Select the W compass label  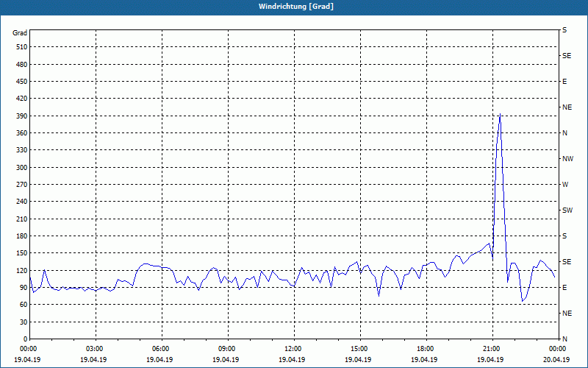point(565,185)
